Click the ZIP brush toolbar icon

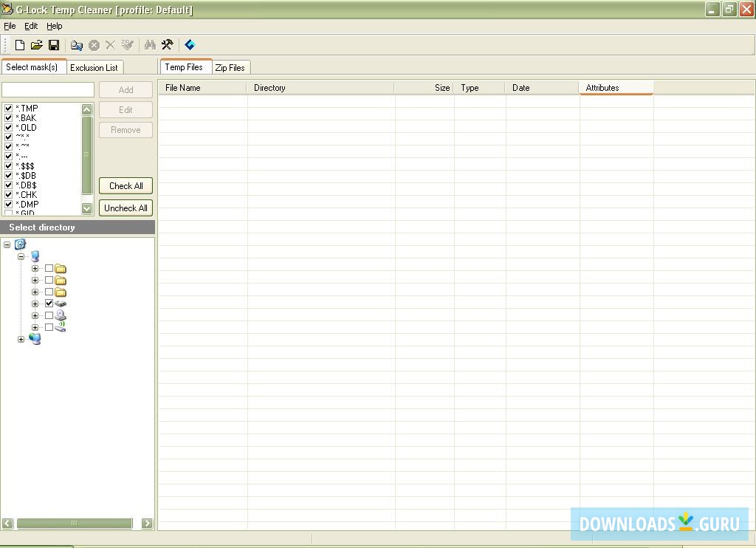(128, 45)
